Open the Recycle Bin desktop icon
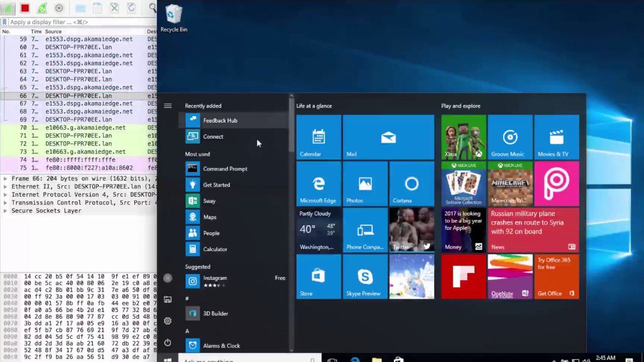The width and height of the screenshot is (644, 362). 174,19
